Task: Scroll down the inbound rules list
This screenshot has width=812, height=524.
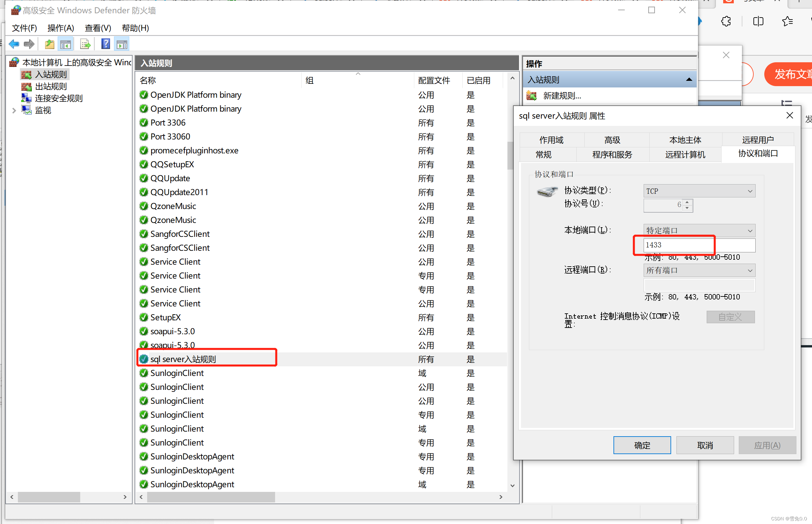Action: (x=512, y=487)
